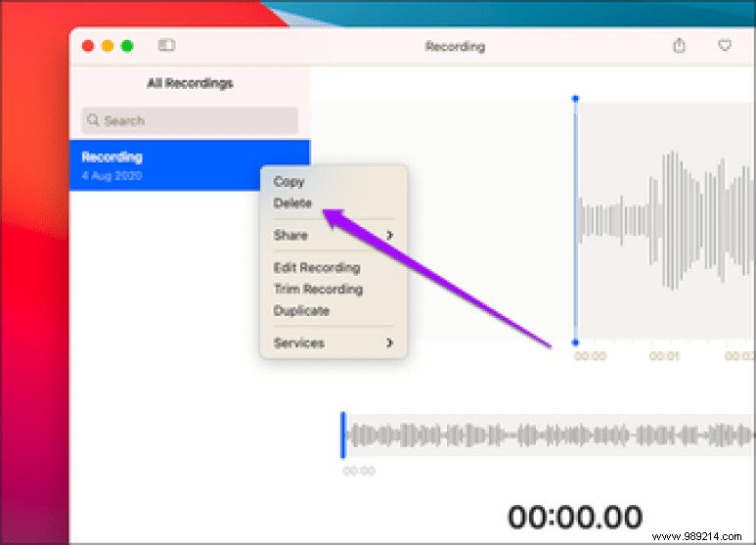
Task: Choose Copy from the context menu
Action: click(289, 181)
